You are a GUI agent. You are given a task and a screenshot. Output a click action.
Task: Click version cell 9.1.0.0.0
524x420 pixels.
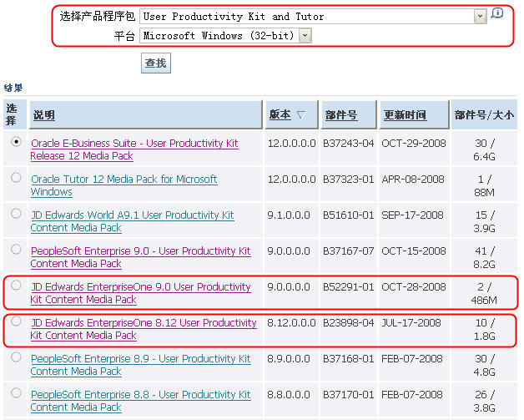coord(289,215)
